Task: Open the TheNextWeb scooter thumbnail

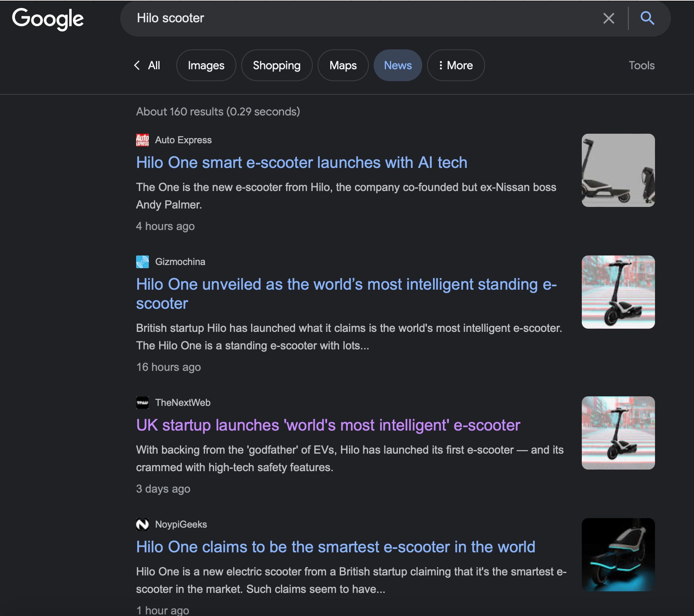Action: click(x=618, y=433)
